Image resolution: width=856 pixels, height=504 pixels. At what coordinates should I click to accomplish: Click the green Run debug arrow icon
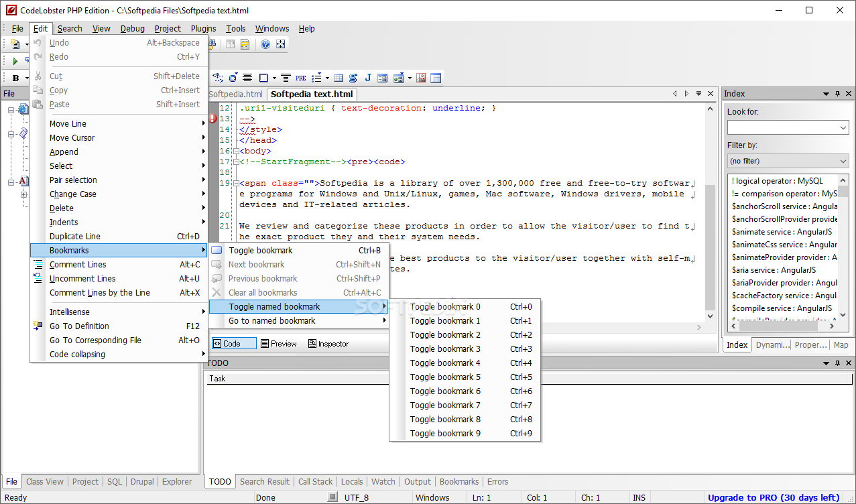pyautogui.click(x=15, y=61)
